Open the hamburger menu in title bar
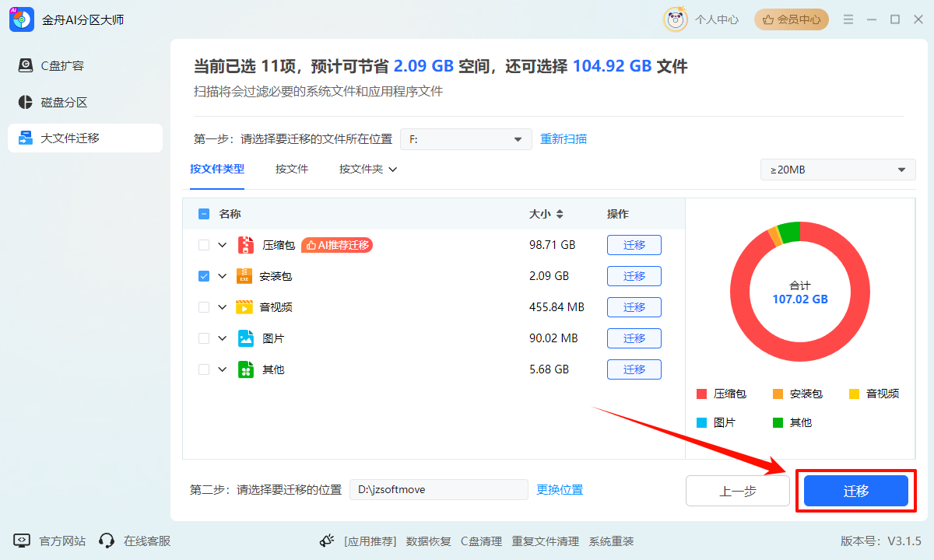This screenshot has width=934, height=560. click(848, 19)
